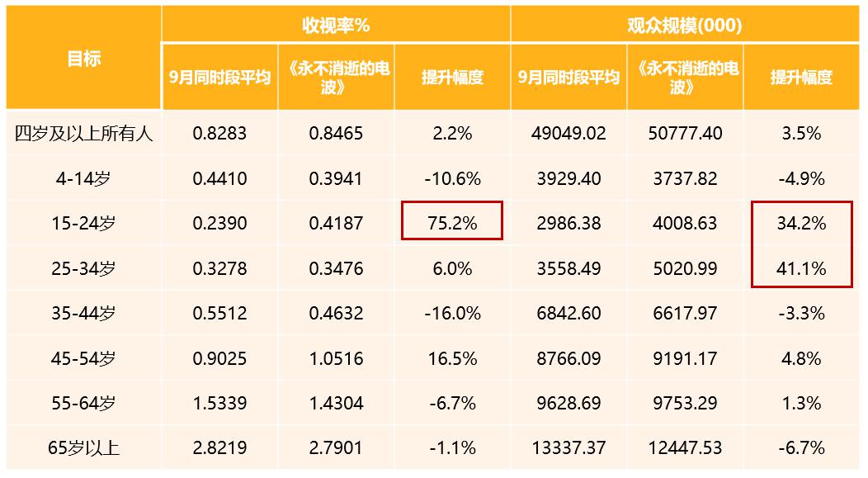Click the 65岁以上 row label
Image resolution: width=868 pixels, height=478 pixels.
(x=83, y=447)
